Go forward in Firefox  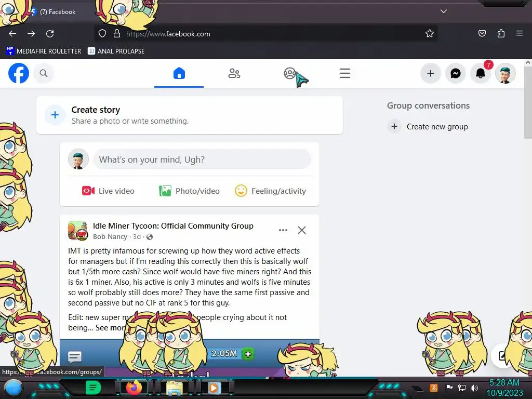tap(31, 34)
